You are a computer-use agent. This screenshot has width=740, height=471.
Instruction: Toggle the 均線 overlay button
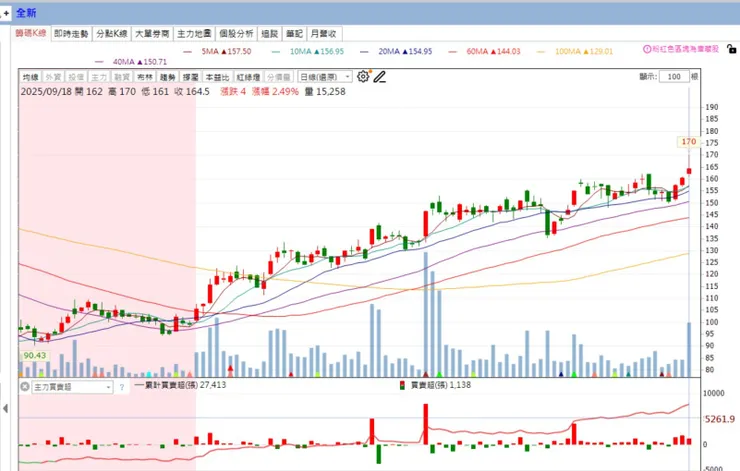(30, 76)
